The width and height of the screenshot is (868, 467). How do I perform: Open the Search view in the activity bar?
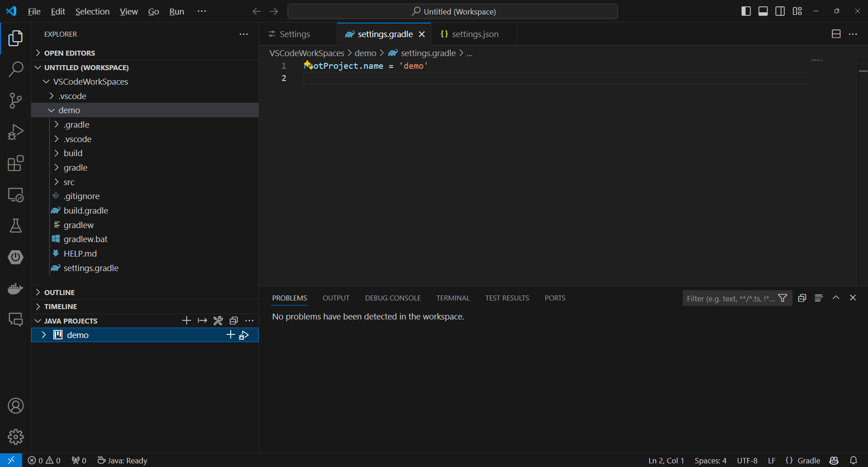click(16, 69)
